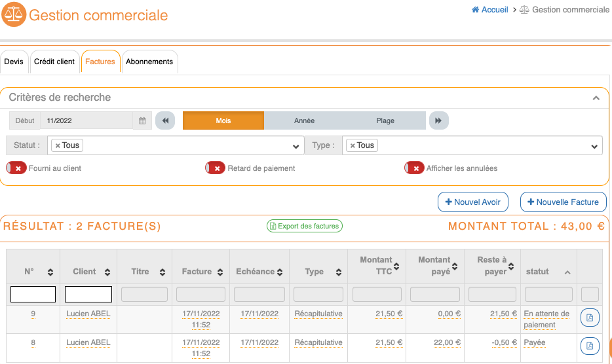Viewport: 612px width, 364px height.
Task: Click the Nouvelle Facture button
Action: (x=563, y=202)
